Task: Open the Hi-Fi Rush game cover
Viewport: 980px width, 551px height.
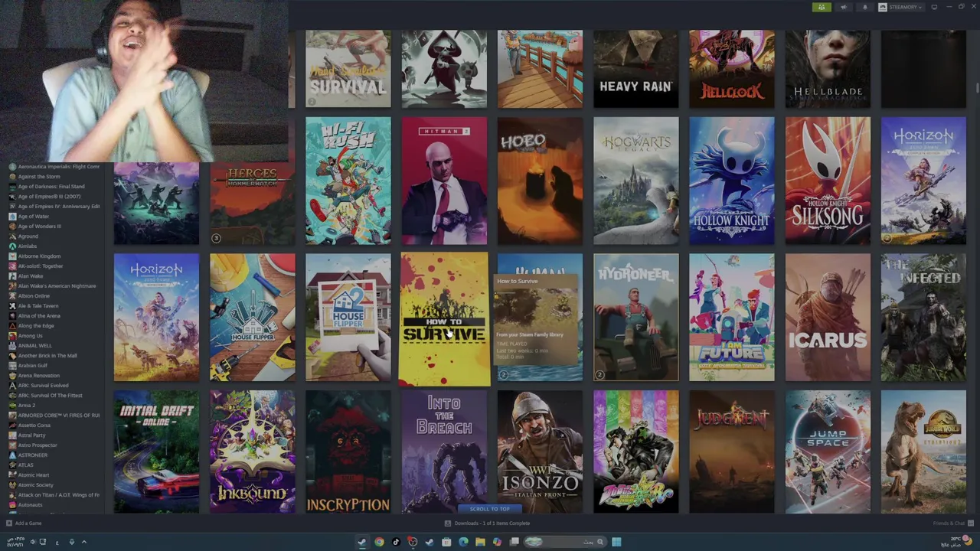Action: tap(348, 181)
